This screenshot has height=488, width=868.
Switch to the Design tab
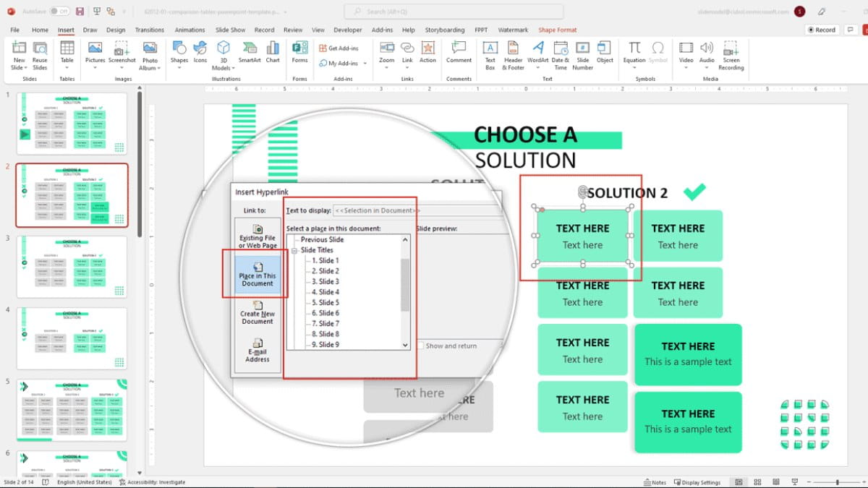coord(115,30)
